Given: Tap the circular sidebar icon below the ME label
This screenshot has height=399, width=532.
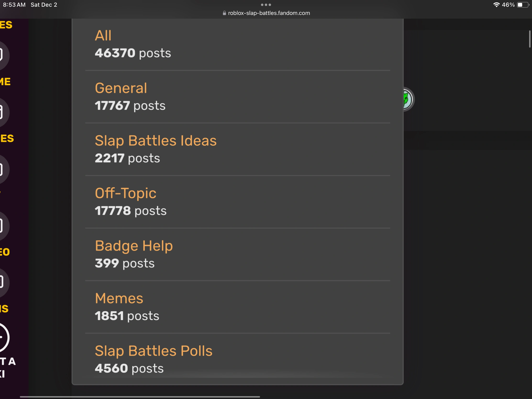Looking at the screenshot, I should click(2, 112).
